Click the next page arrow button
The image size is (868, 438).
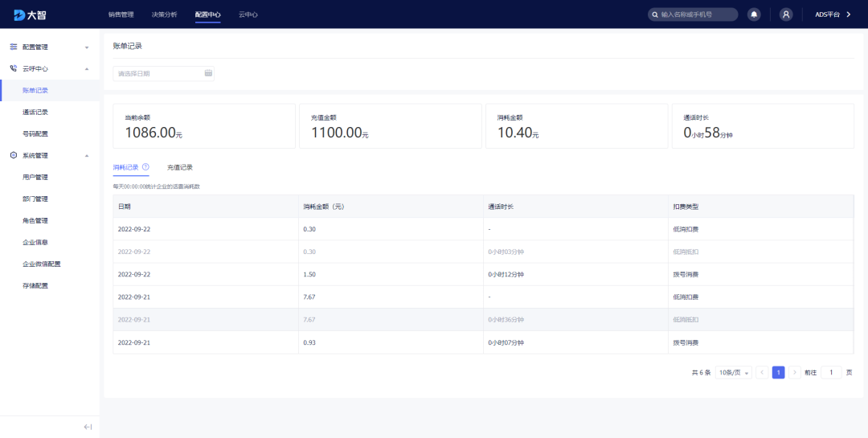(794, 373)
